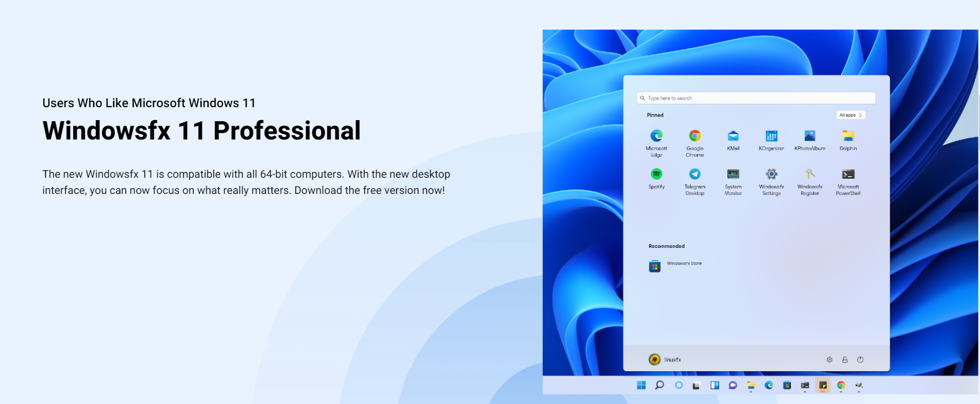Open the KMail pinned app
Screen dimensions: 980x404
[x=733, y=136]
